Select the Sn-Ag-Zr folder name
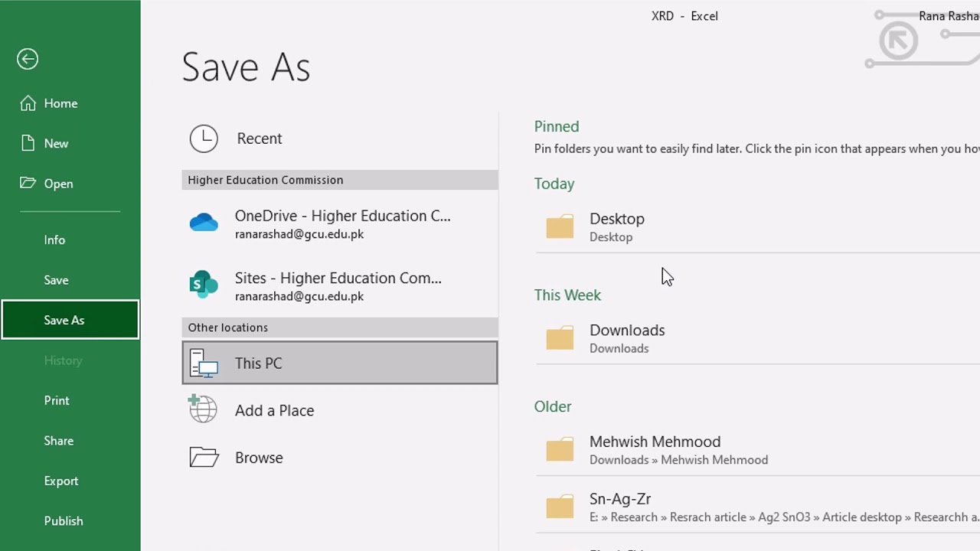Image resolution: width=980 pixels, height=551 pixels. tap(620, 499)
